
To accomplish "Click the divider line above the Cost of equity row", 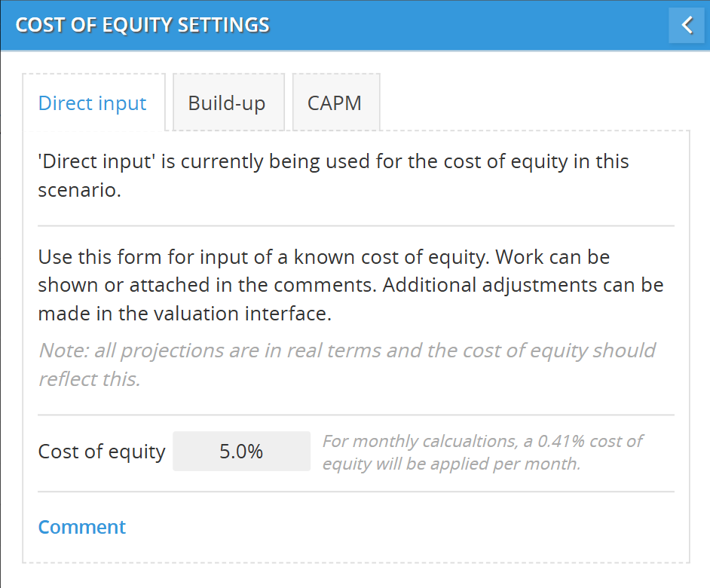I will [356, 415].
